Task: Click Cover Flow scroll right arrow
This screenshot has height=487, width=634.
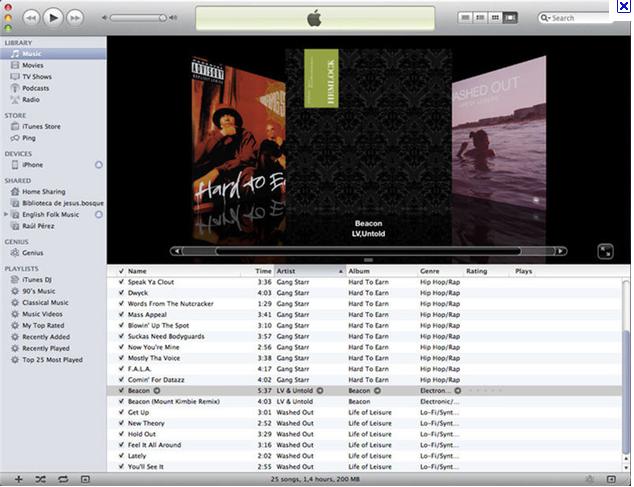Action: 560,251
